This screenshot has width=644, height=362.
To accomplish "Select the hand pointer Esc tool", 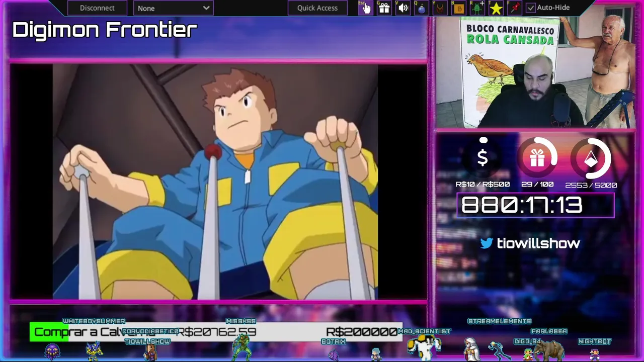I will 365,8.
